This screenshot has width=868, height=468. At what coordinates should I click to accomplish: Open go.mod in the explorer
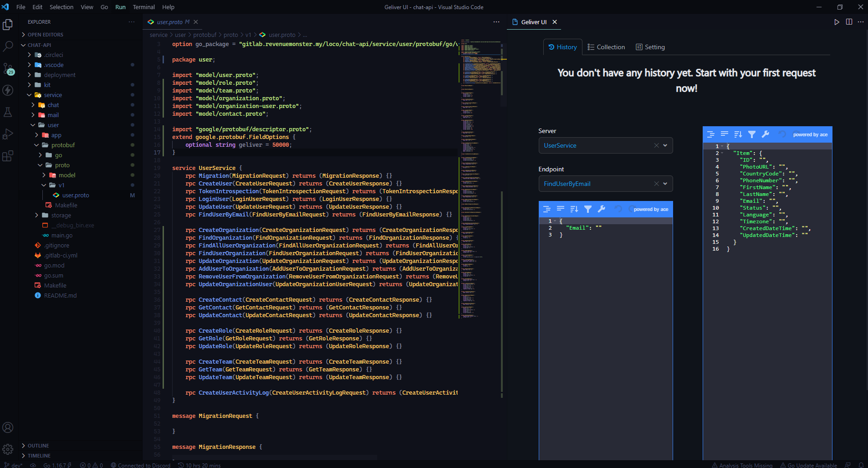81,265
